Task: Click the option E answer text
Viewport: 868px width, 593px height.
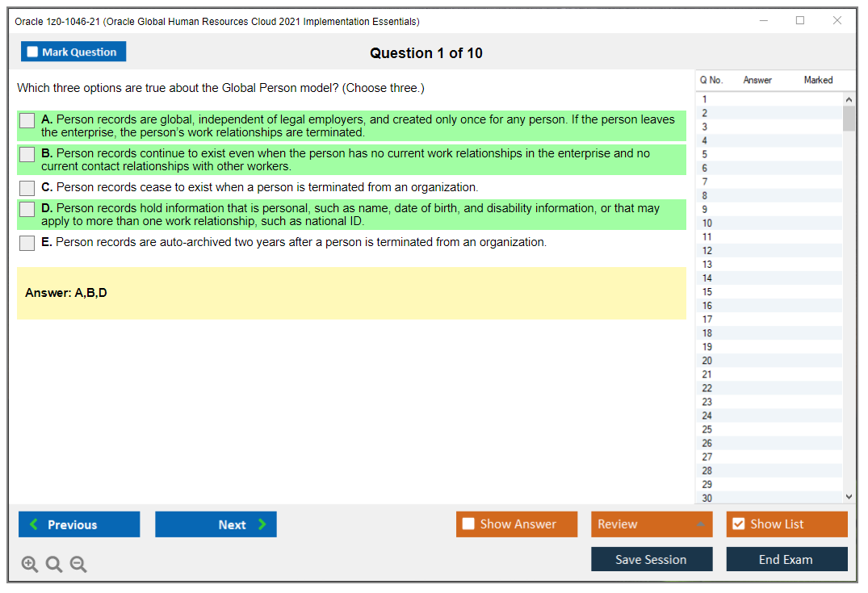Action: [294, 242]
